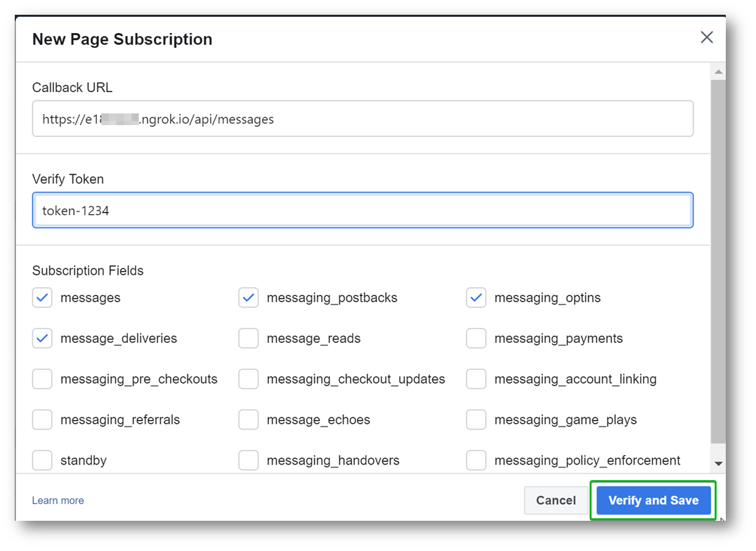Tick the messaging_handovers checkbox
The height and width of the screenshot is (551, 756).
point(249,460)
